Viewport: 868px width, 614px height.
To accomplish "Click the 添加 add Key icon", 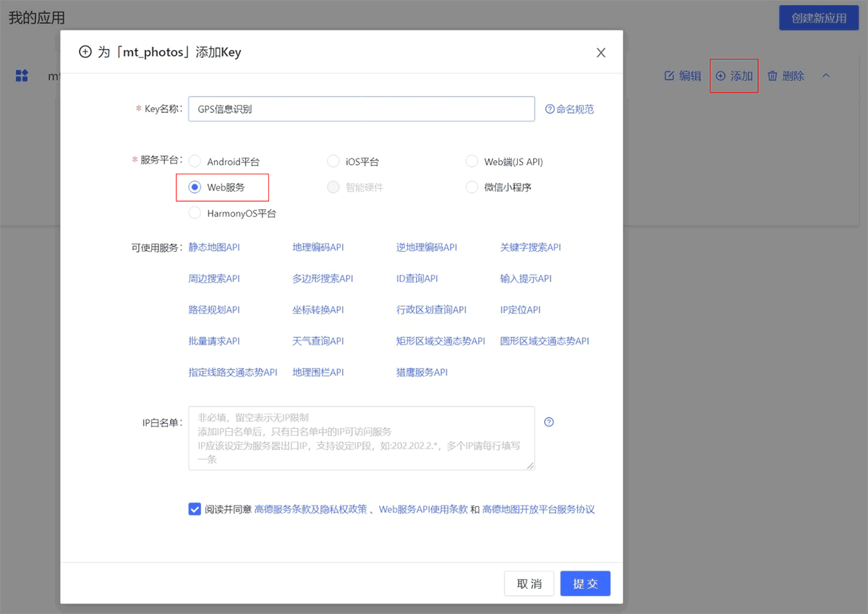I will [720, 76].
